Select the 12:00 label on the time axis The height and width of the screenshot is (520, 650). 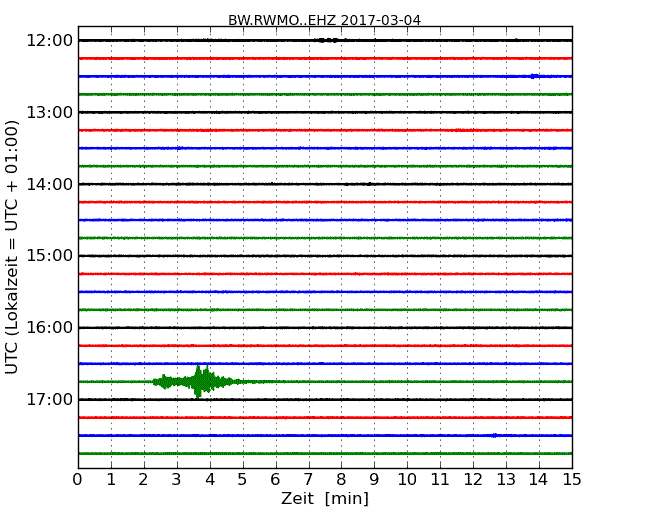click(x=49, y=41)
